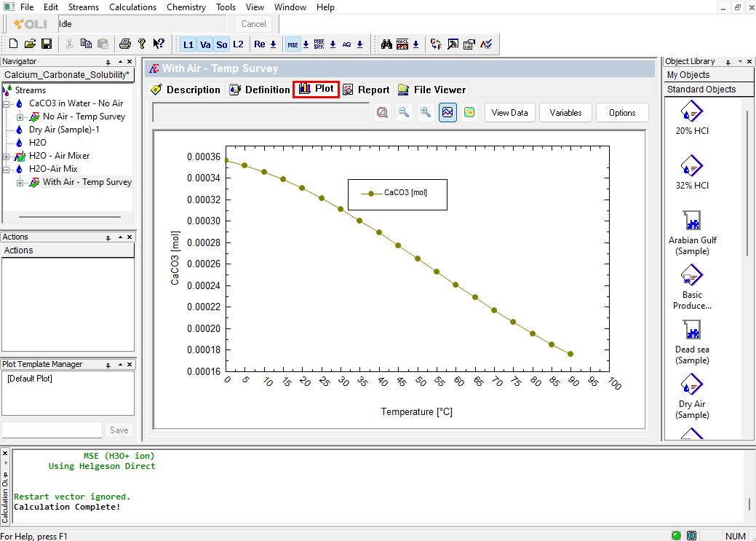756x541 pixels.
Task: Zoom out of the plot with the magnifier minus icon
Action: tap(404, 112)
